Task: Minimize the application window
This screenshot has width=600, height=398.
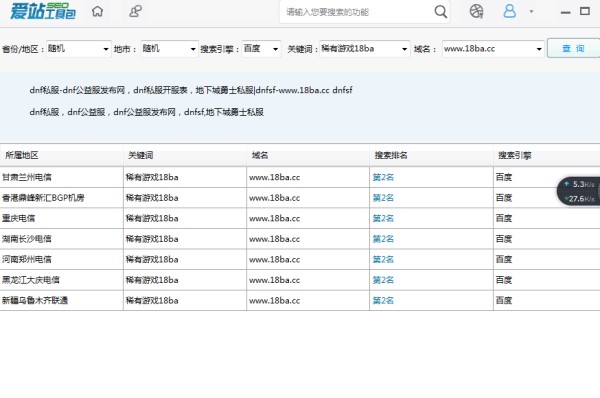Action: click(566, 13)
